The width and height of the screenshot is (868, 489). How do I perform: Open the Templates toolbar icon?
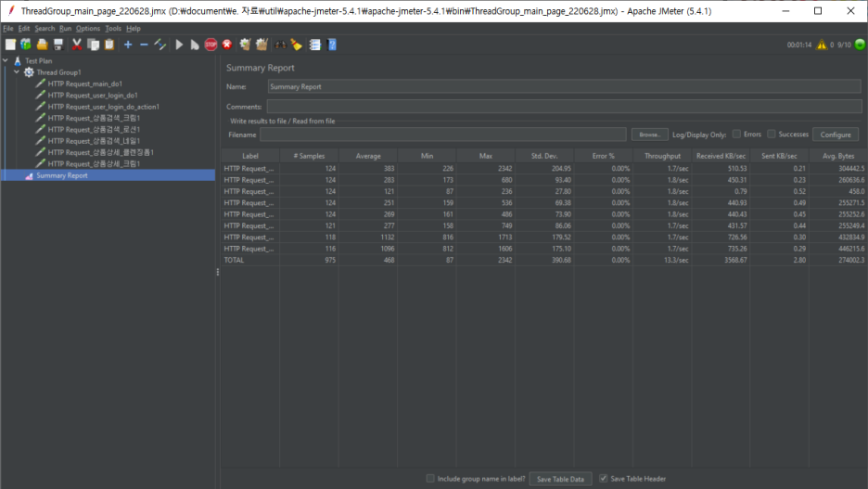coord(26,45)
